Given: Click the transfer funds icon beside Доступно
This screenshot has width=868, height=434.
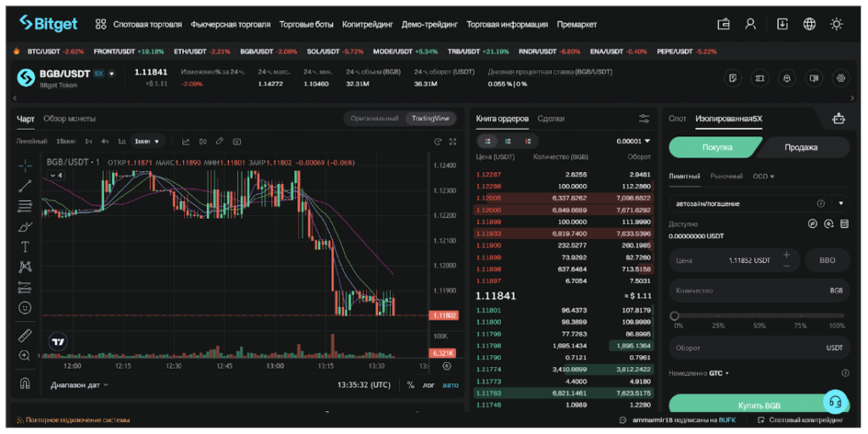Looking at the screenshot, I should coord(813,224).
